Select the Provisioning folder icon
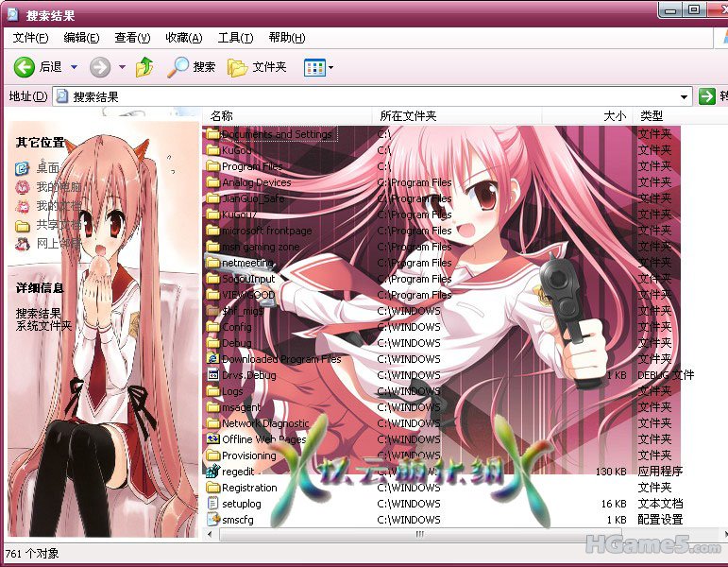The height and width of the screenshot is (567, 728). (213, 455)
